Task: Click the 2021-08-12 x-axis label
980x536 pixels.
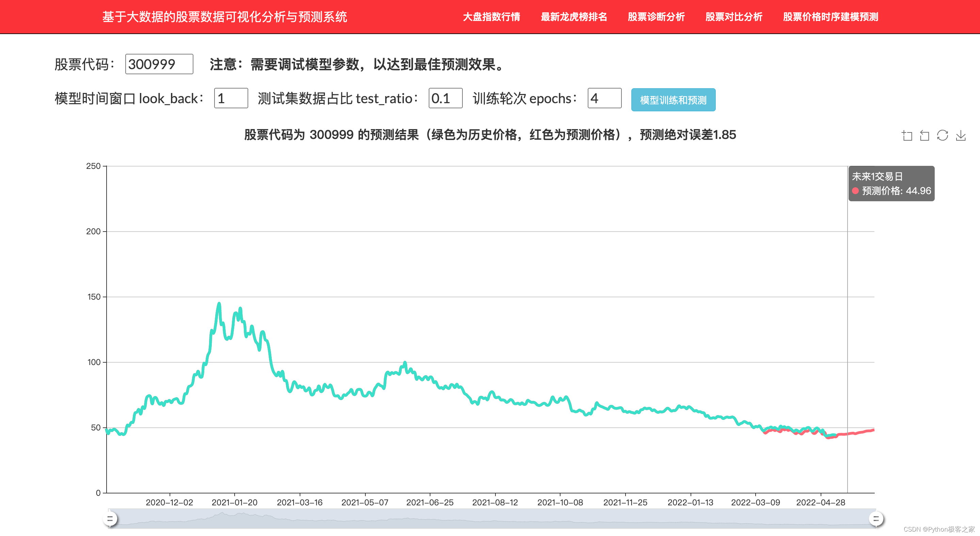Action: [x=495, y=502]
